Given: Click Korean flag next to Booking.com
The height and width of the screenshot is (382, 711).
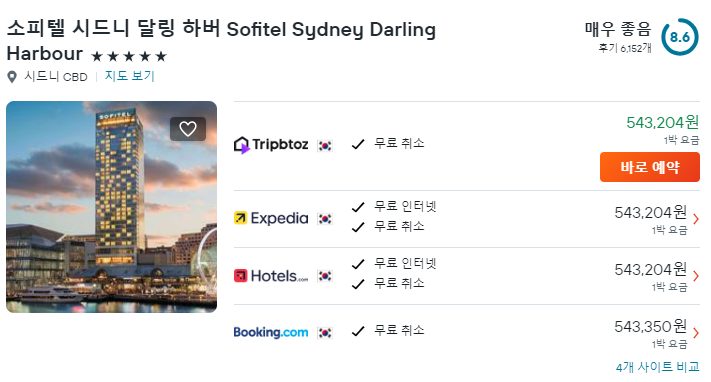Looking at the screenshot, I should pos(325,333).
